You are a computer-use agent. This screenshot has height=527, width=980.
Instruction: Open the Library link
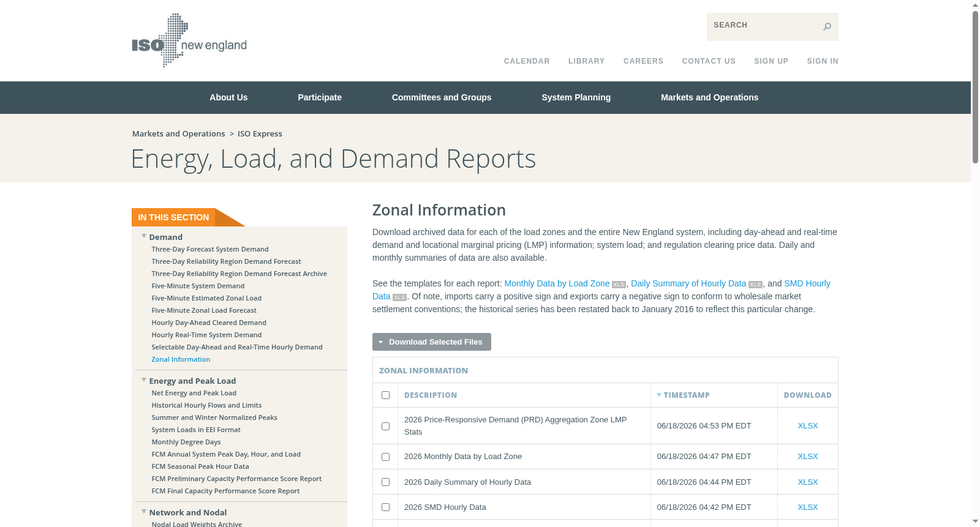click(x=586, y=61)
